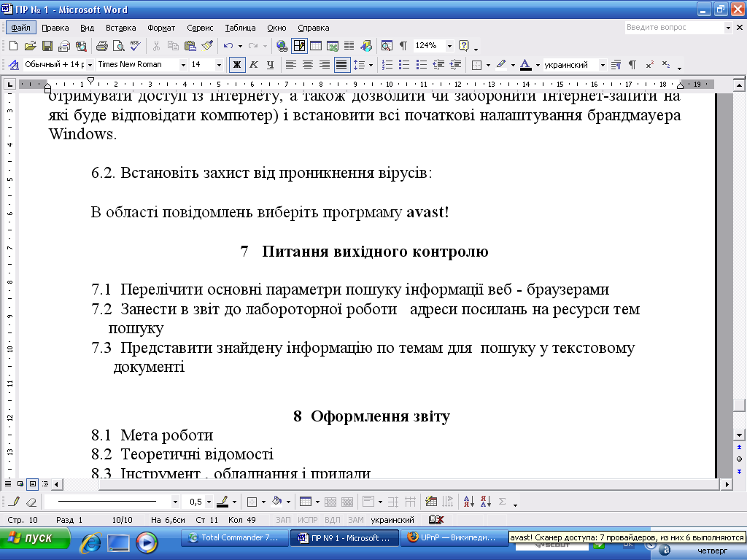This screenshot has width=747, height=560.
Task: Align text to the right
Action: [x=325, y=64]
